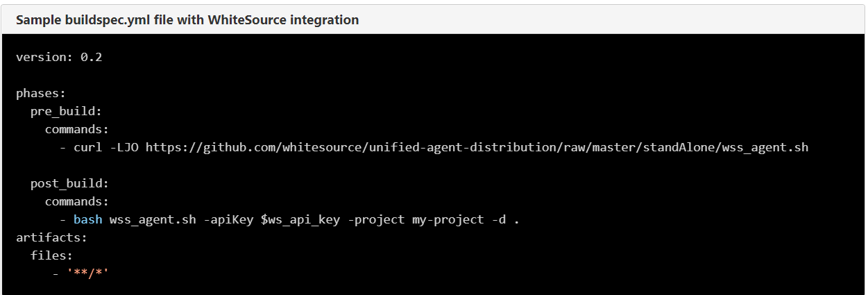
Task: Click the 'files:' key
Action: coord(51,255)
